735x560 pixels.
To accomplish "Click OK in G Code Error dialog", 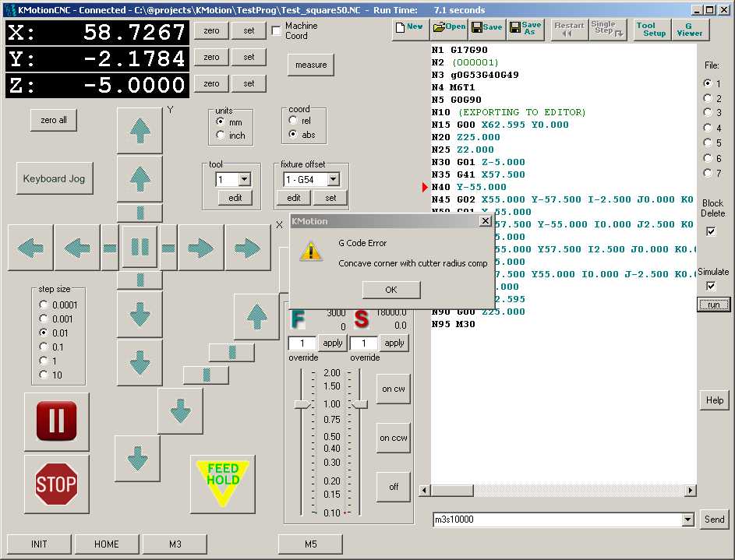I will (x=391, y=290).
